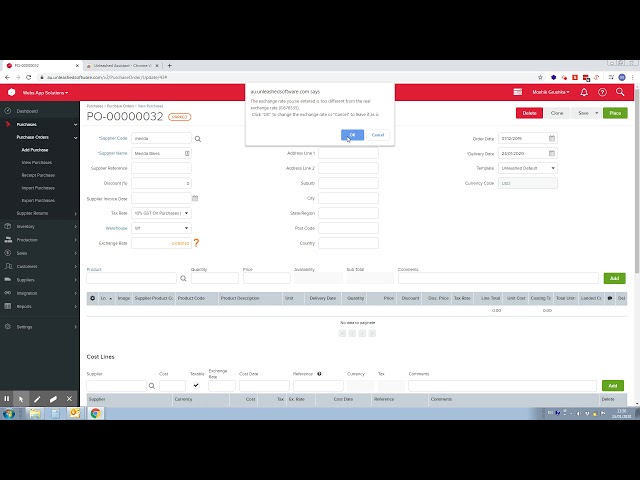Click the Reference info icon
The width and height of the screenshot is (640, 480).
[x=319, y=373]
